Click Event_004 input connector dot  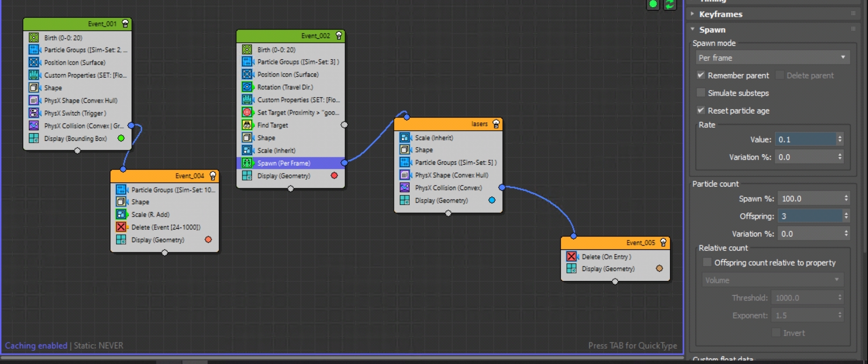coord(123,169)
